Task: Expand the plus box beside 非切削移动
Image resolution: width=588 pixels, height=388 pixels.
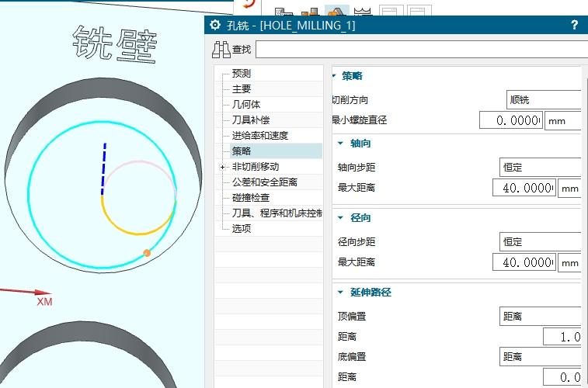Action: [x=222, y=168]
